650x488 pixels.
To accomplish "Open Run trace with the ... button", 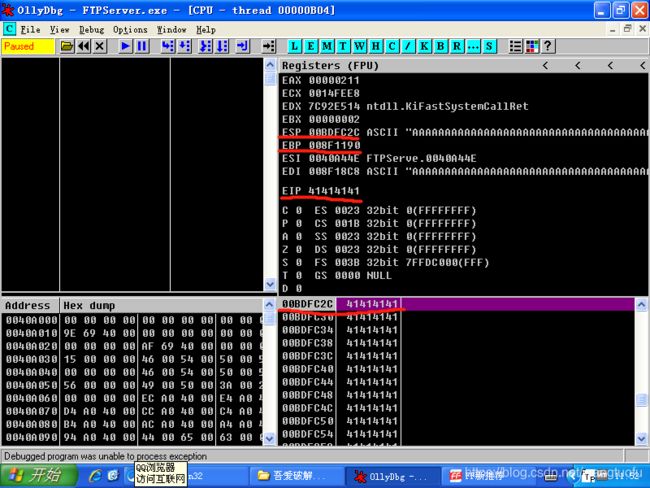I will (x=473, y=46).
